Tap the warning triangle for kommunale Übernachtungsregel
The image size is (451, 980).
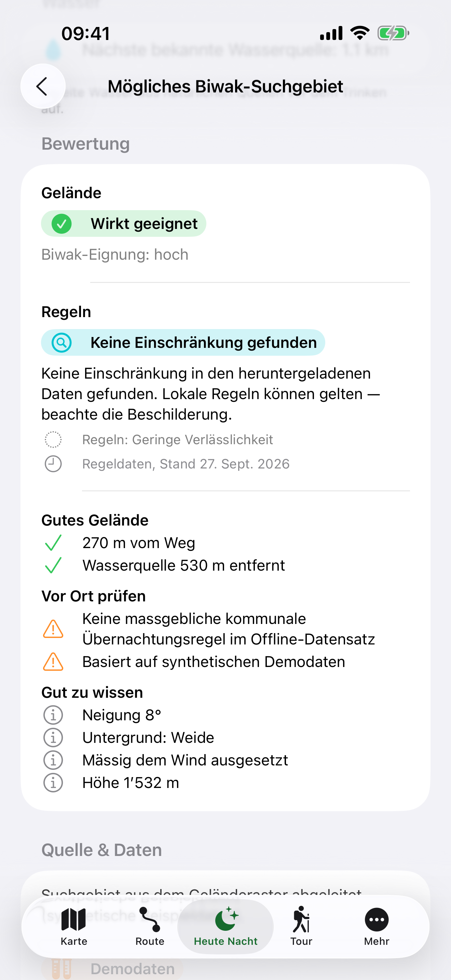53,629
